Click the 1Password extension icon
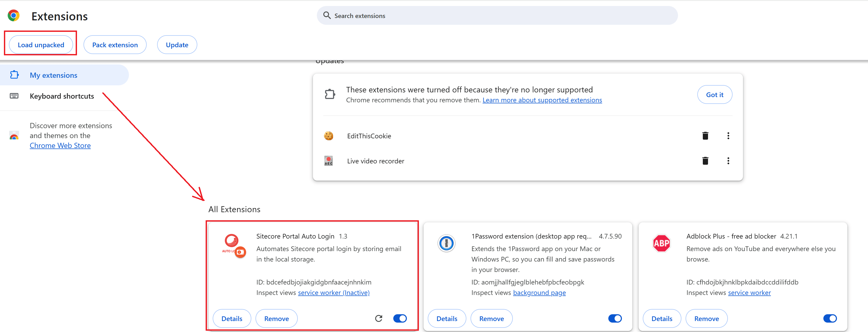Viewport: 868px width, 332px height. [x=446, y=243]
